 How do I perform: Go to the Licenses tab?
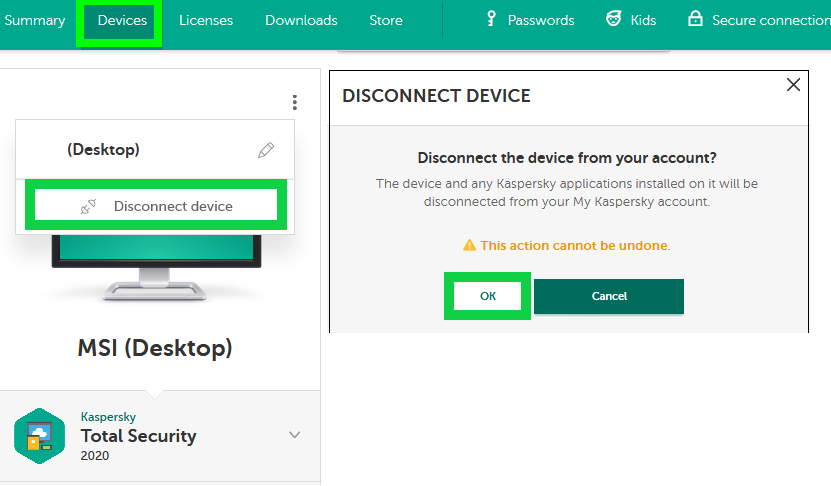[206, 20]
